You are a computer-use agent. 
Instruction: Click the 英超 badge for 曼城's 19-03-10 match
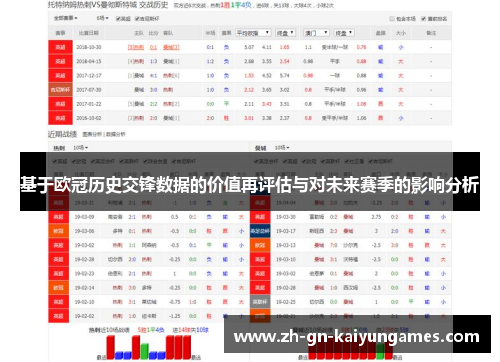pyautogui.click(x=260, y=259)
